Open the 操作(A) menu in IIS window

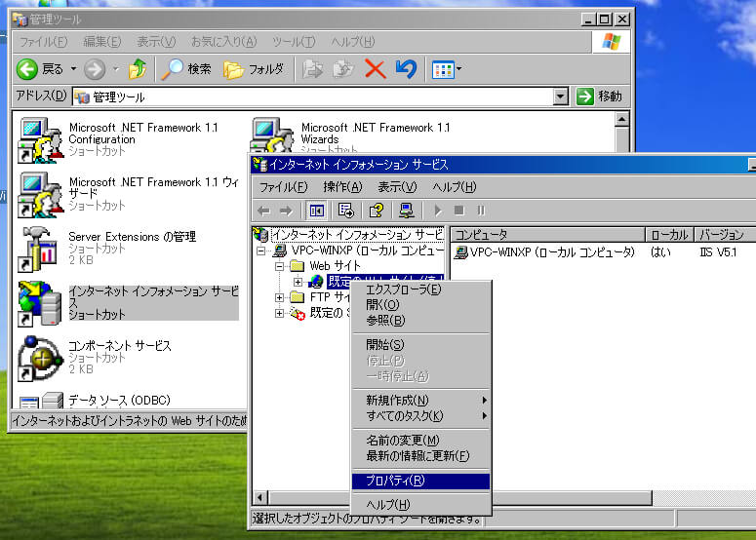pyautogui.click(x=342, y=186)
